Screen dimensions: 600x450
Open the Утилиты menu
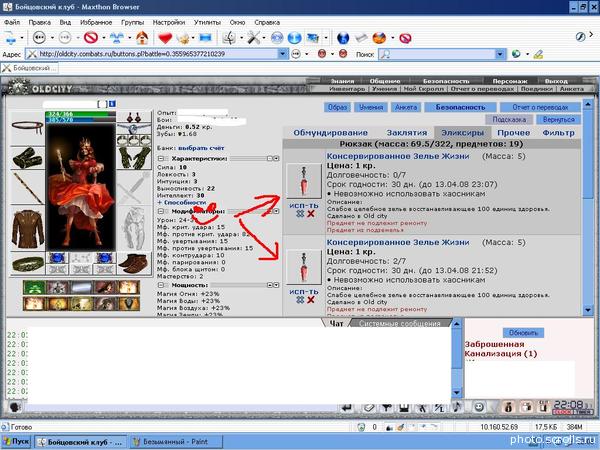click(207, 22)
